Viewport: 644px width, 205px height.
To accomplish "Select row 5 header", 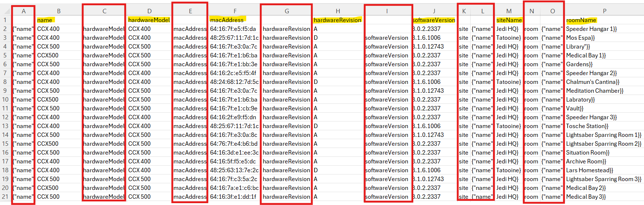I will (5, 55).
